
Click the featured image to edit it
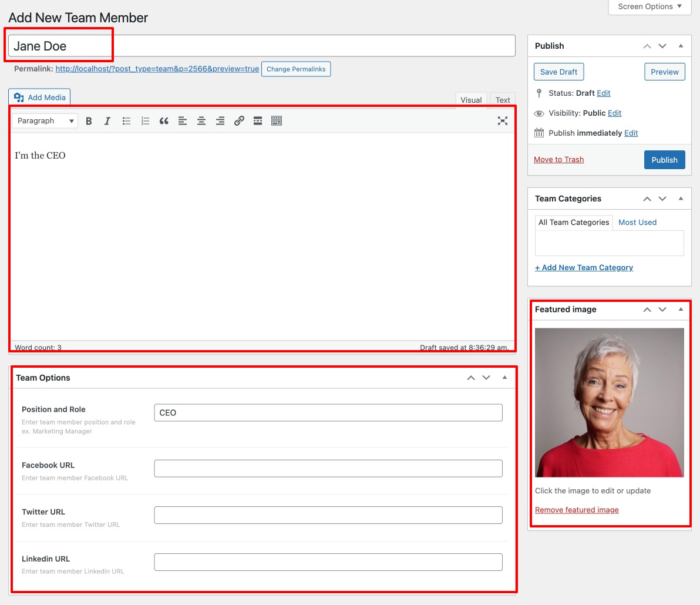(609, 402)
